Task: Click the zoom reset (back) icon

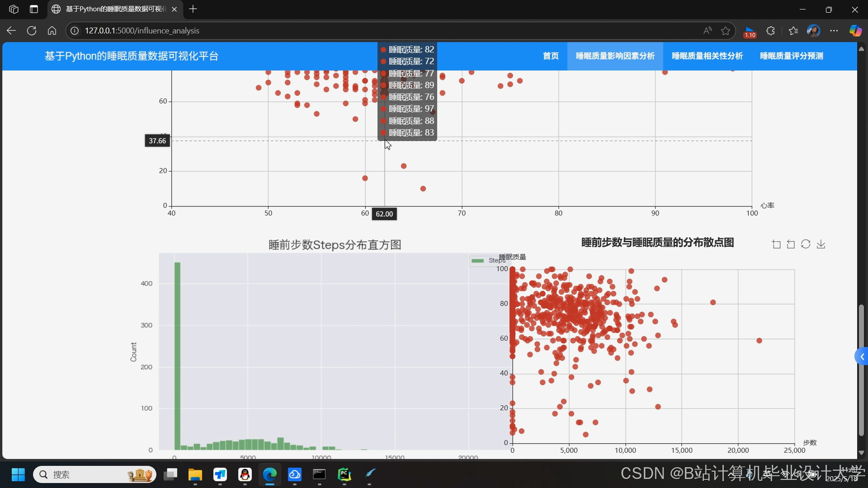Action: [791, 244]
